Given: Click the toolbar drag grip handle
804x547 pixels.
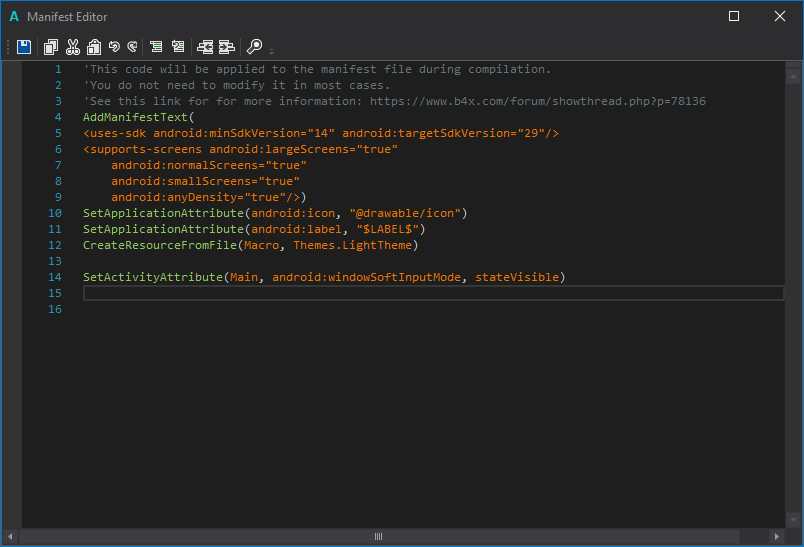Looking at the screenshot, I should pos(9,46).
